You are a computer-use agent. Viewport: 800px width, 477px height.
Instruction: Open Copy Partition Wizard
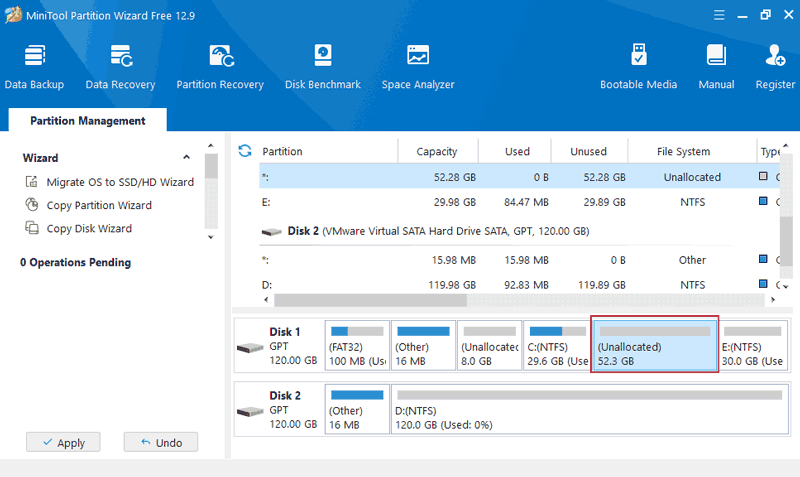point(98,205)
